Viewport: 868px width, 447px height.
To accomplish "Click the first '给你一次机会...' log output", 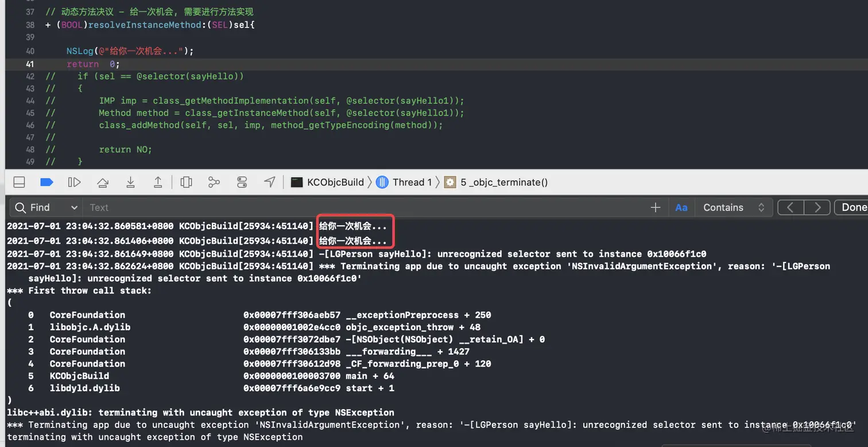I will tap(353, 226).
